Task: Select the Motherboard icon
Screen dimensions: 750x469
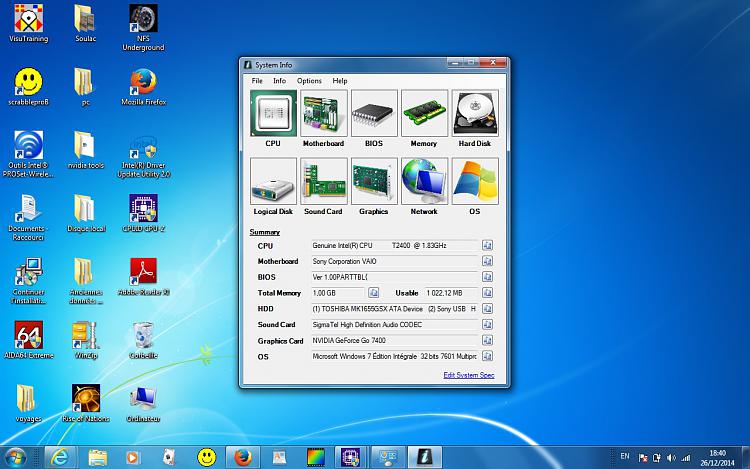Action: (x=324, y=113)
